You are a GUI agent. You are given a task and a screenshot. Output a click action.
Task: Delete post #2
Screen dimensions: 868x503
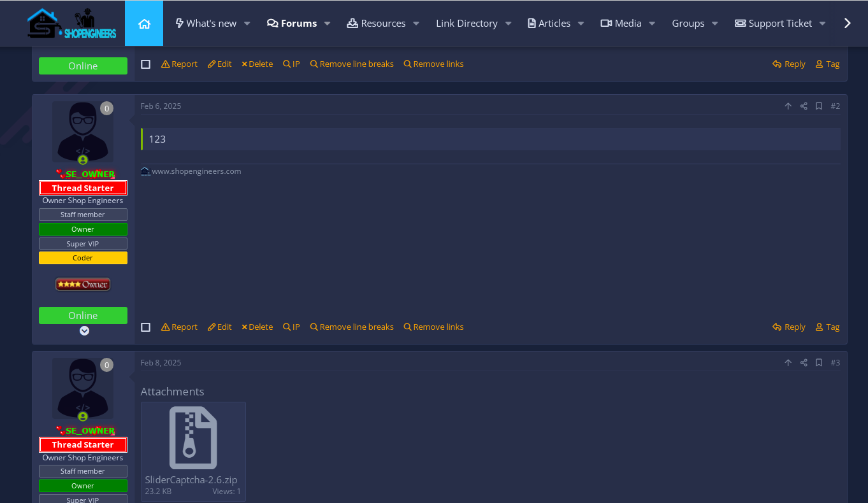(x=257, y=327)
